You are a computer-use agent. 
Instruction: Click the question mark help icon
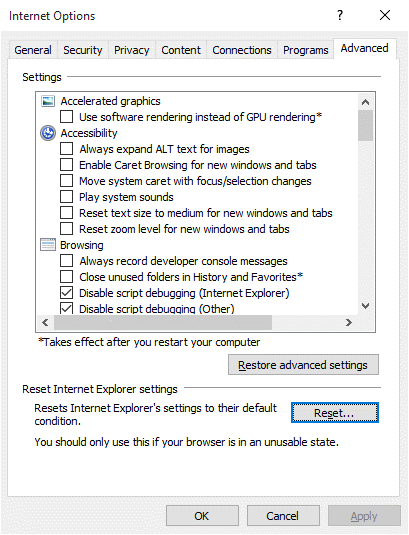pyautogui.click(x=340, y=15)
